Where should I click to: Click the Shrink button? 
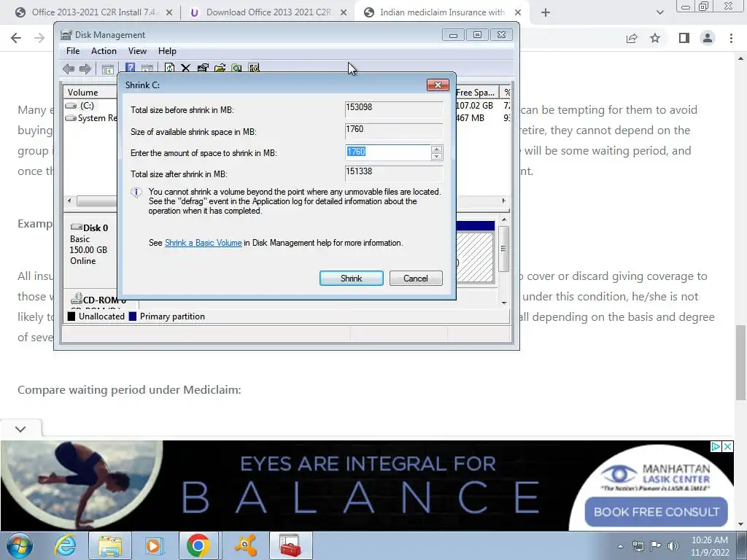pos(352,279)
